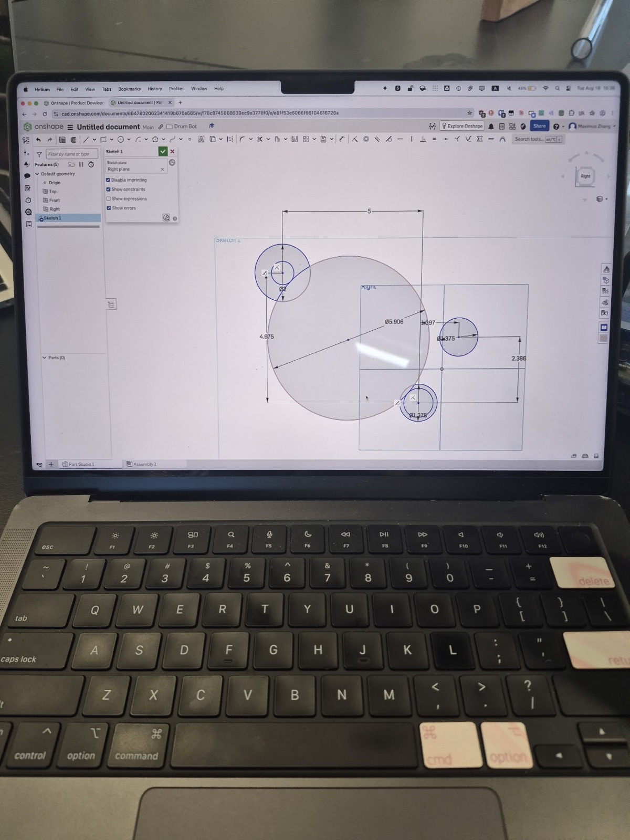Screen dimensions: 630x840
Task: Apply the Equal constraint
Action: coord(434,139)
